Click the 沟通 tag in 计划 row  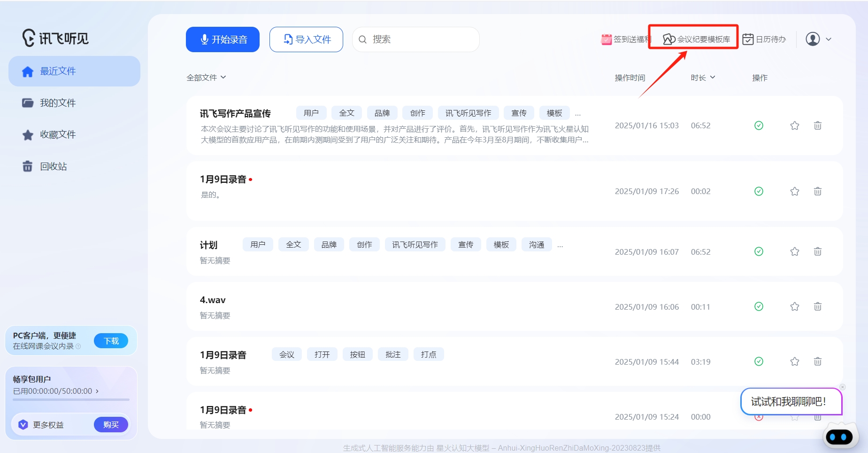coord(537,244)
